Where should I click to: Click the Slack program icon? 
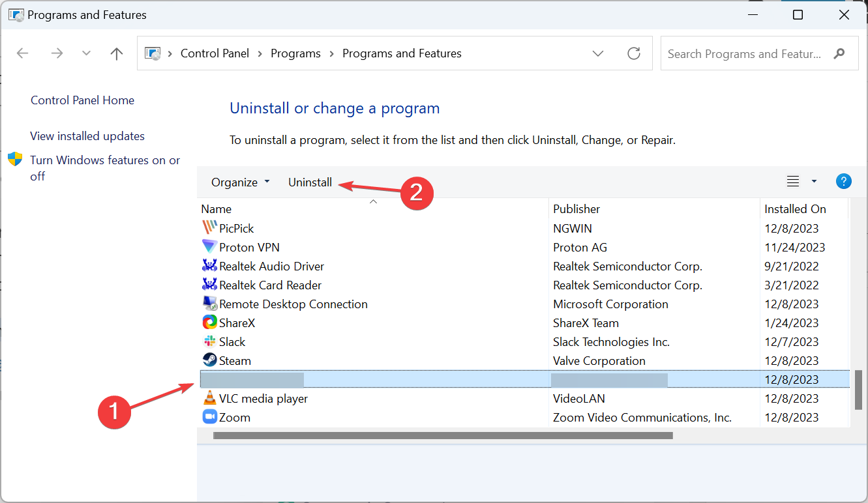point(209,341)
